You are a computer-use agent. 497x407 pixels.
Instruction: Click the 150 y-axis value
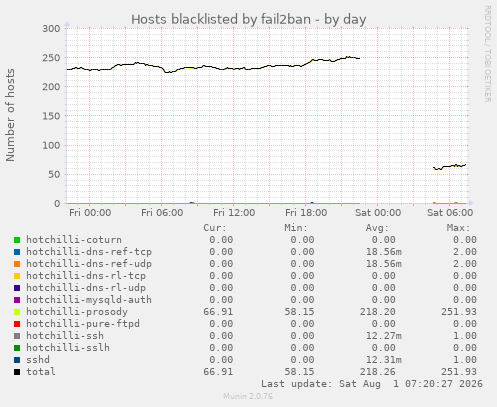51,116
